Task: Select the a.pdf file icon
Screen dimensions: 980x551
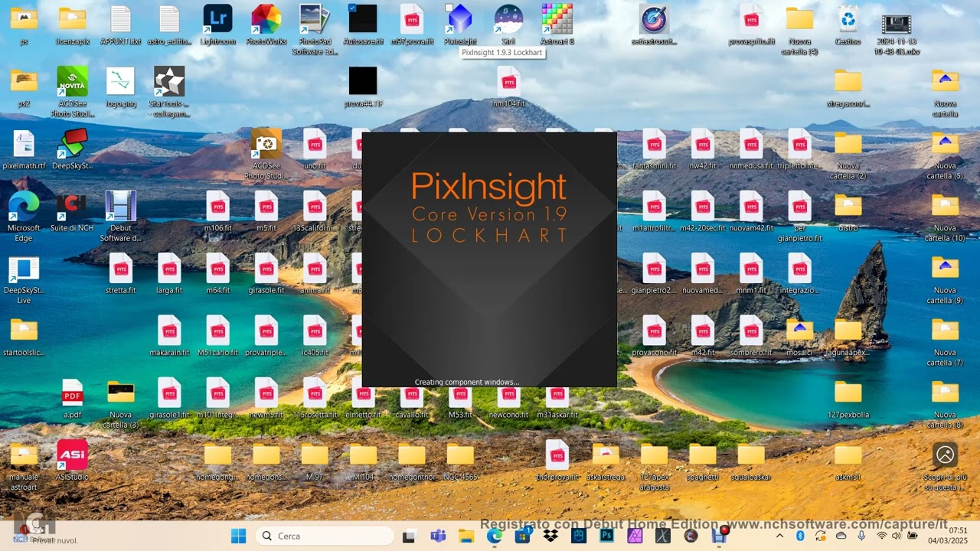Action: [x=72, y=393]
